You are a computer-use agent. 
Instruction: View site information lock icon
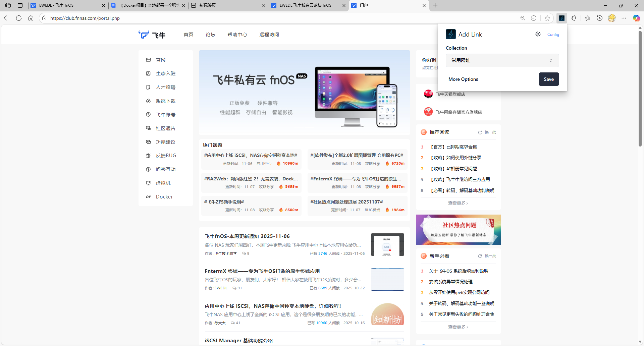(44, 18)
